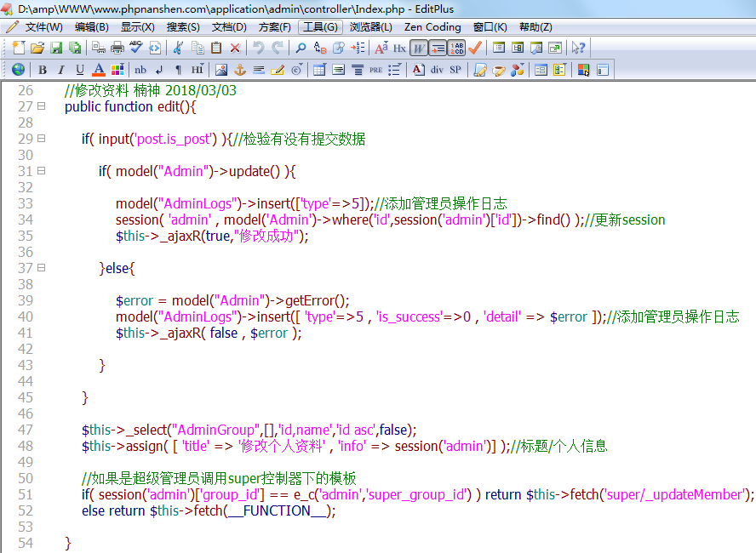This screenshot has width=756, height=553.
Task: Apply Underline HTML formatting
Action: coord(80,70)
